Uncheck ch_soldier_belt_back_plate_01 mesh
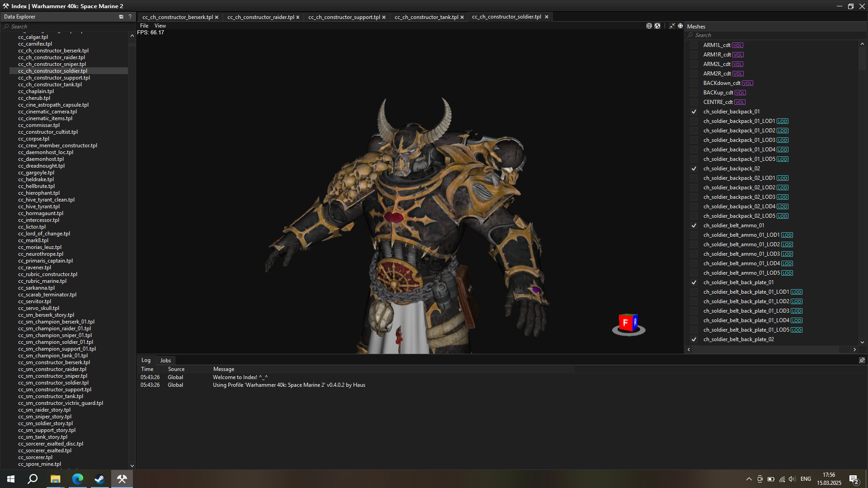Screen dimensions: 868x488 point(694,282)
